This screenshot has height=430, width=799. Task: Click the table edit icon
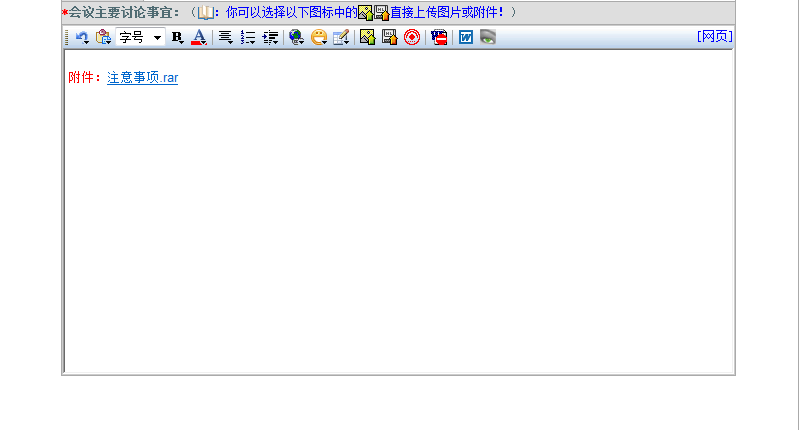pos(341,37)
